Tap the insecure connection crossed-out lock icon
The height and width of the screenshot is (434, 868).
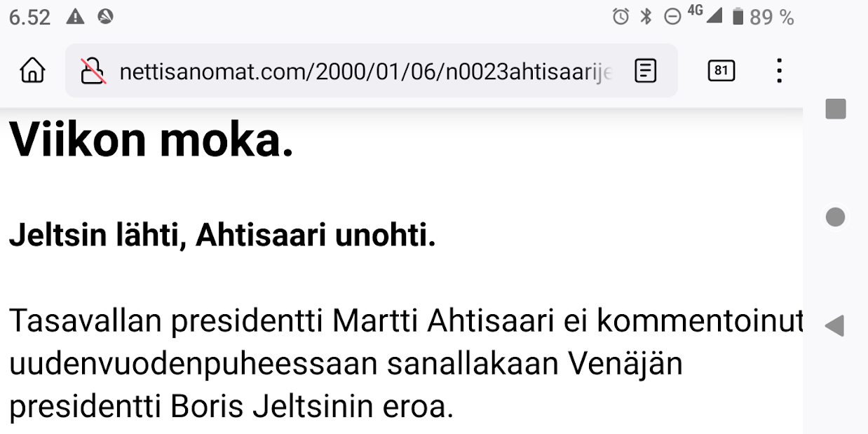93,71
